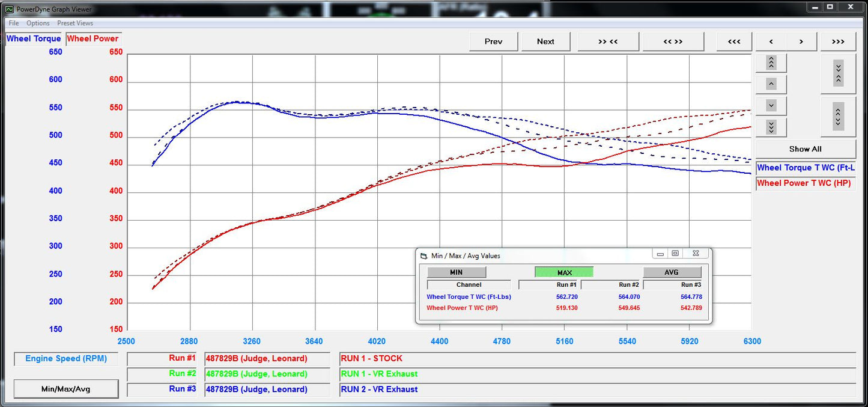
Task: Zoom out of the graph with '<< >>'
Action: click(673, 41)
